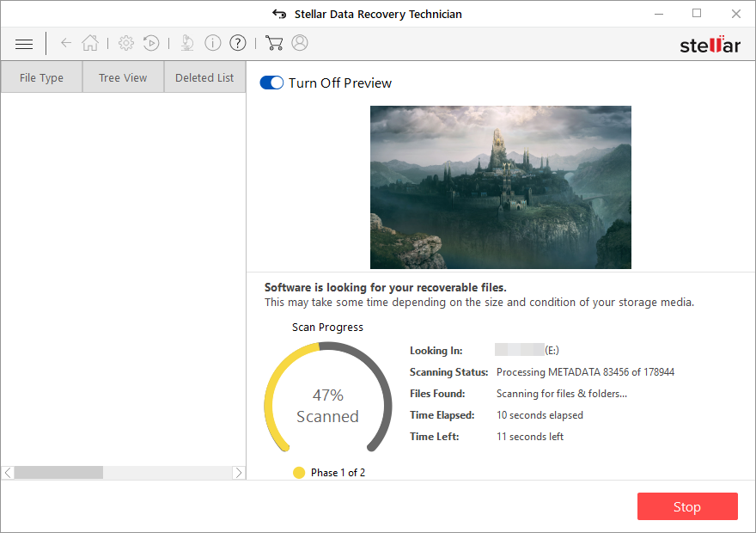The image size is (756, 533).
Task: Click the preview castle image
Action: coord(501,187)
